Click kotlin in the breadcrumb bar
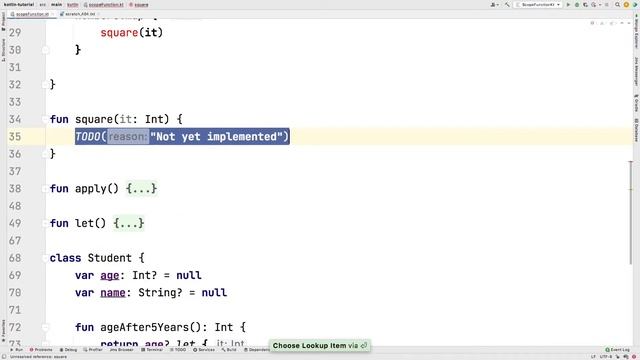This screenshot has width=640, height=360. coord(73,4)
